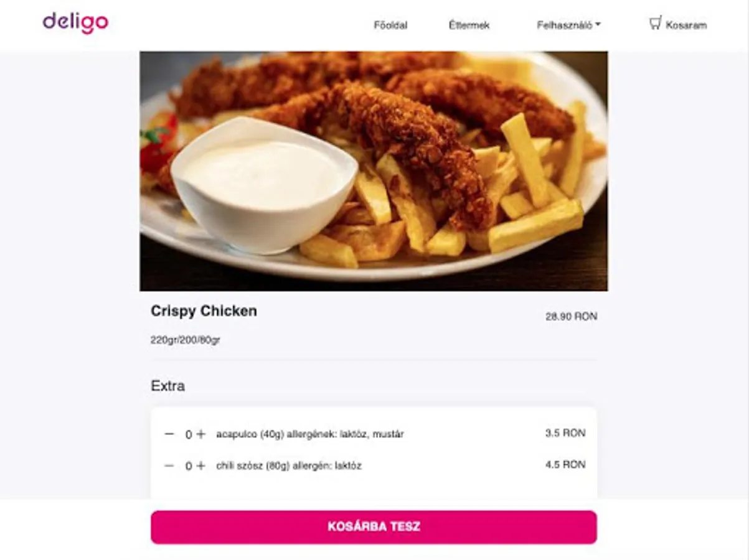Click the Extra section heading

[x=167, y=386]
